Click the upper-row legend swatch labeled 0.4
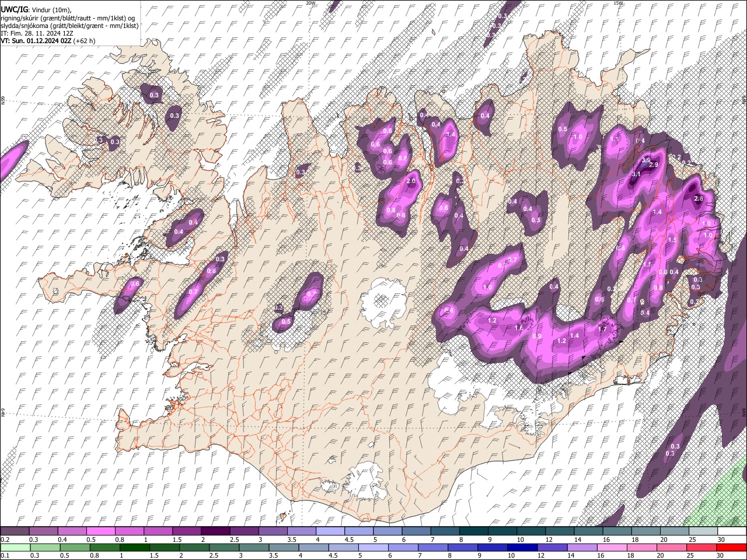This screenshot has height=560, width=747. (72, 531)
